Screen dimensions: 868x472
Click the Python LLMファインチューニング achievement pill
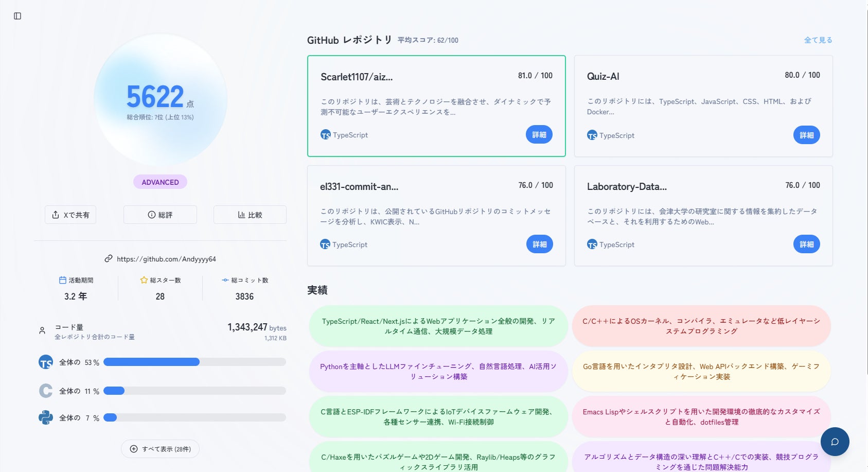438,372
